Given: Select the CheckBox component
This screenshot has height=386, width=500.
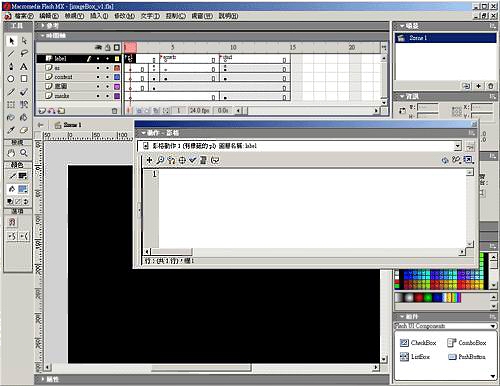Looking at the screenshot, I should click(x=418, y=343).
